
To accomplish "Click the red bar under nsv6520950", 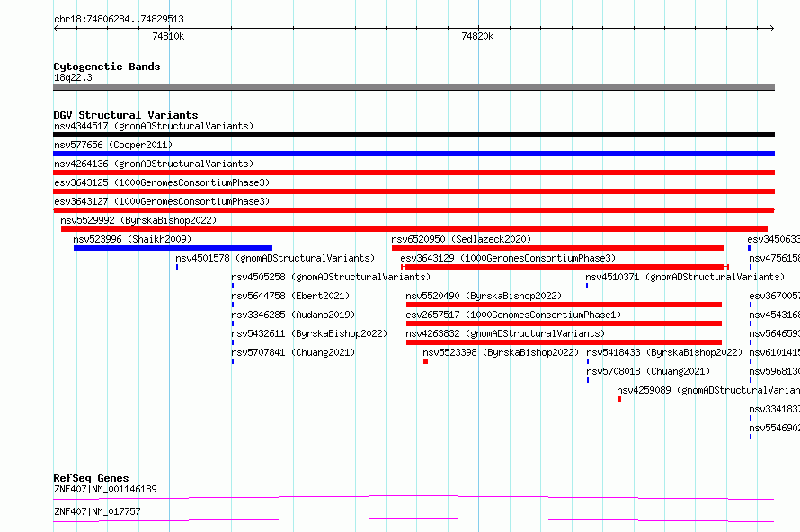I will [557, 248].
